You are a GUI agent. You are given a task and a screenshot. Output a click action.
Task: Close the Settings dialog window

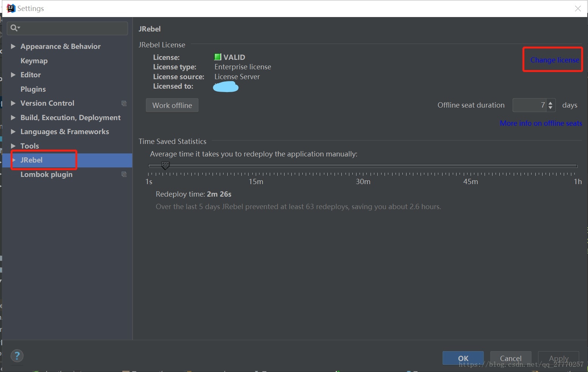tap(578, 8)
